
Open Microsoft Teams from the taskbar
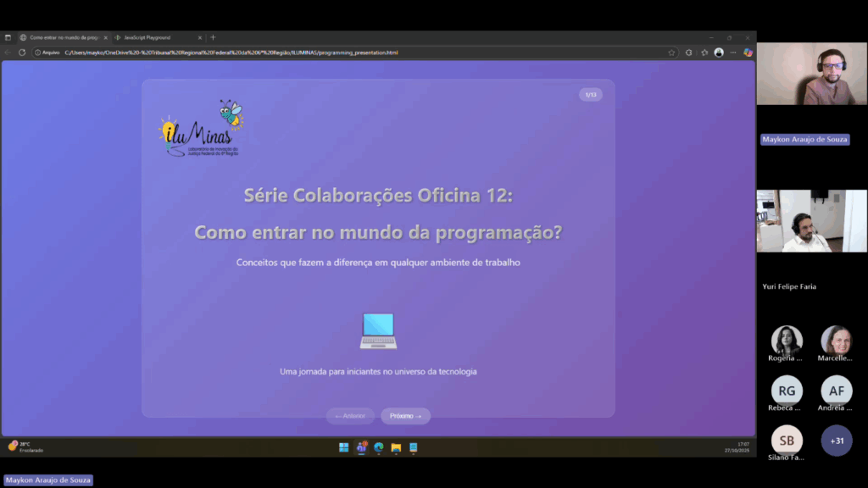362,447
